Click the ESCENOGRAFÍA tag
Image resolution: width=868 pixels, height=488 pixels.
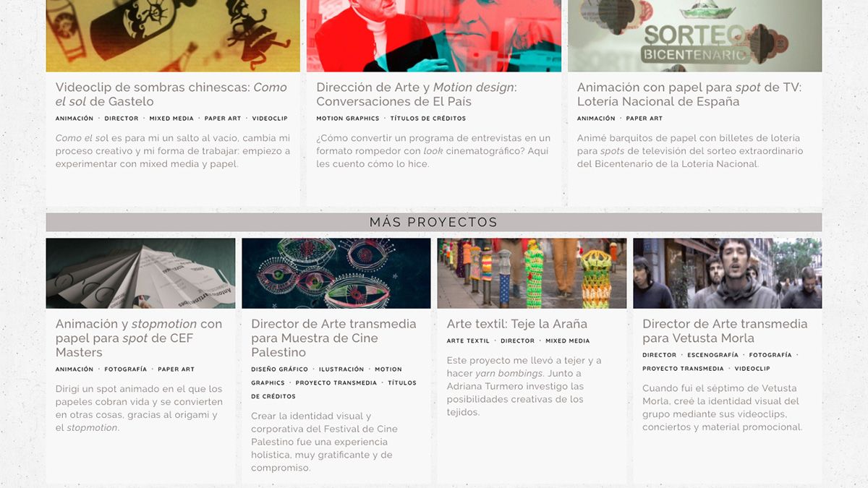712,356
